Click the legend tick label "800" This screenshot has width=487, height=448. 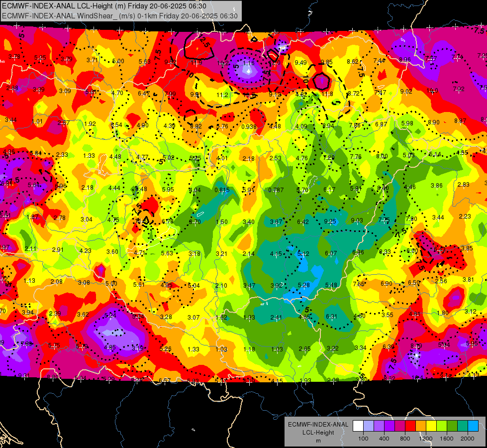tap(405, 439)
